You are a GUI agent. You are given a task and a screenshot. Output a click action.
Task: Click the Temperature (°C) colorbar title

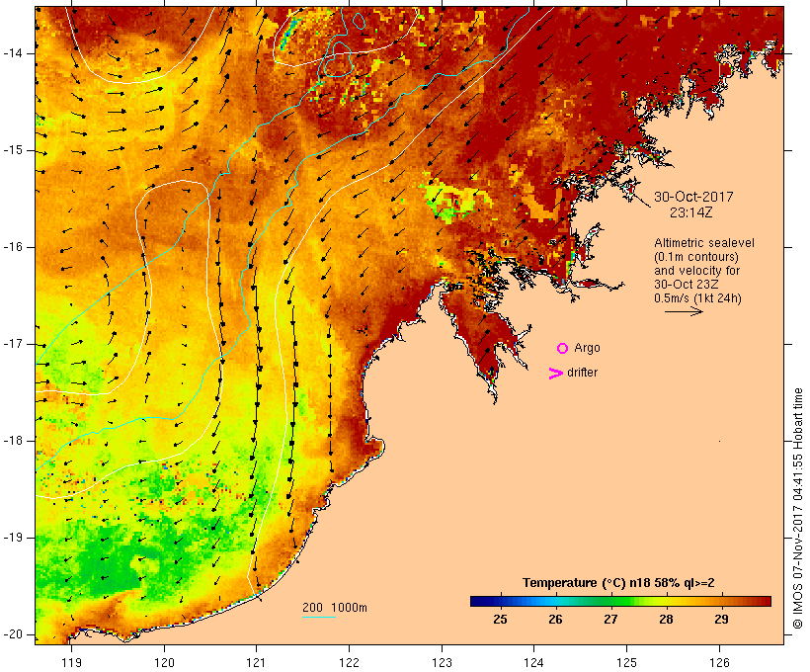[x=618, y=583]
